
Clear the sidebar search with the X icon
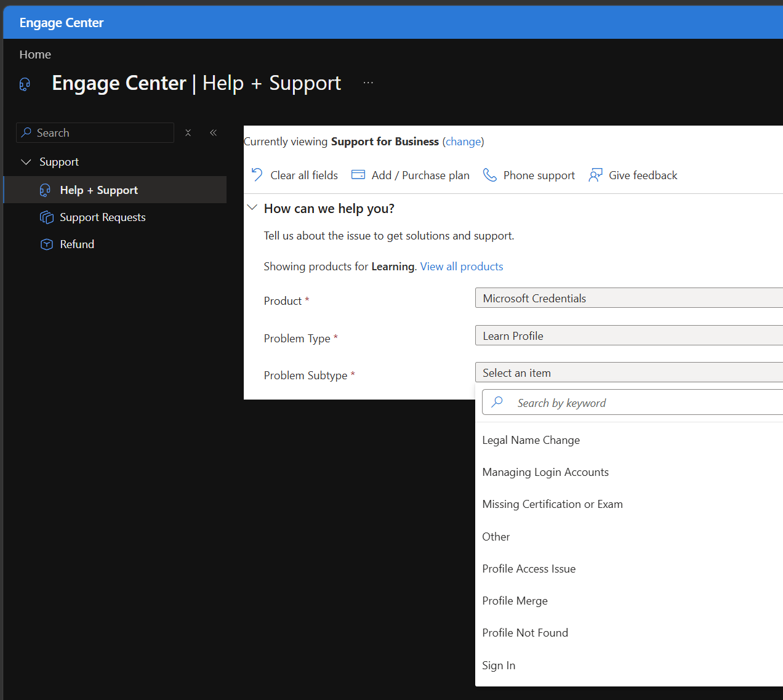[x=188, y=132]
